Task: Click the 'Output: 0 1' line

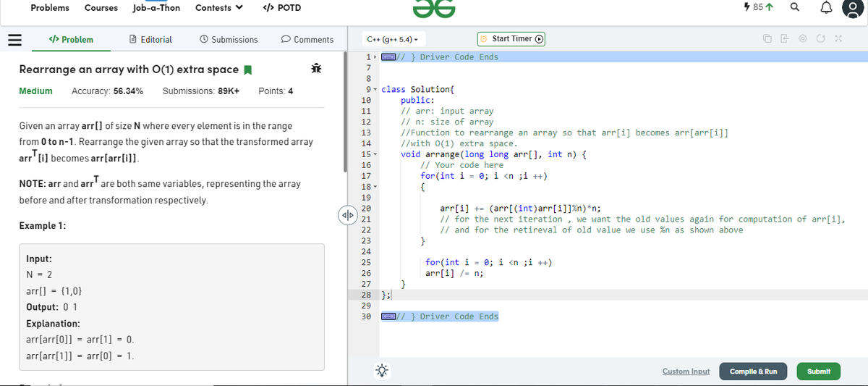Action: 51,307
